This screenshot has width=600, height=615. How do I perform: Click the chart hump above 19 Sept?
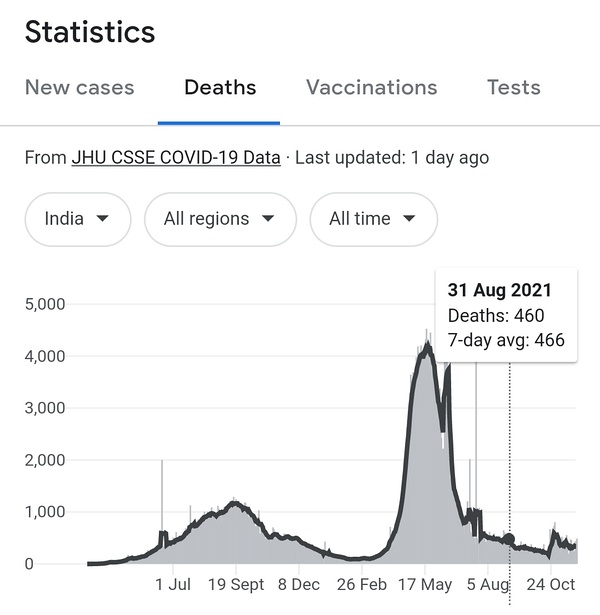point(235,504)
